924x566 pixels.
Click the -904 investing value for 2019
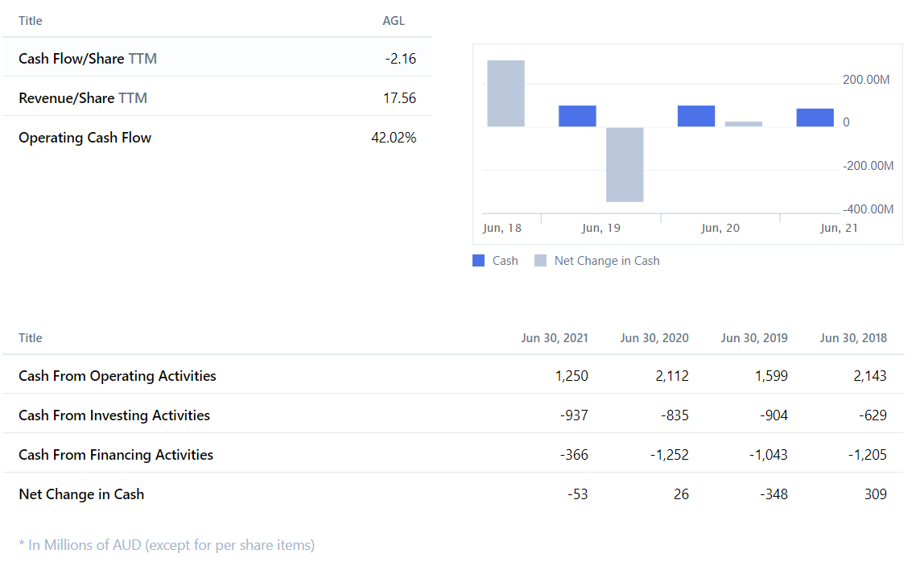[x=773, y=415]
